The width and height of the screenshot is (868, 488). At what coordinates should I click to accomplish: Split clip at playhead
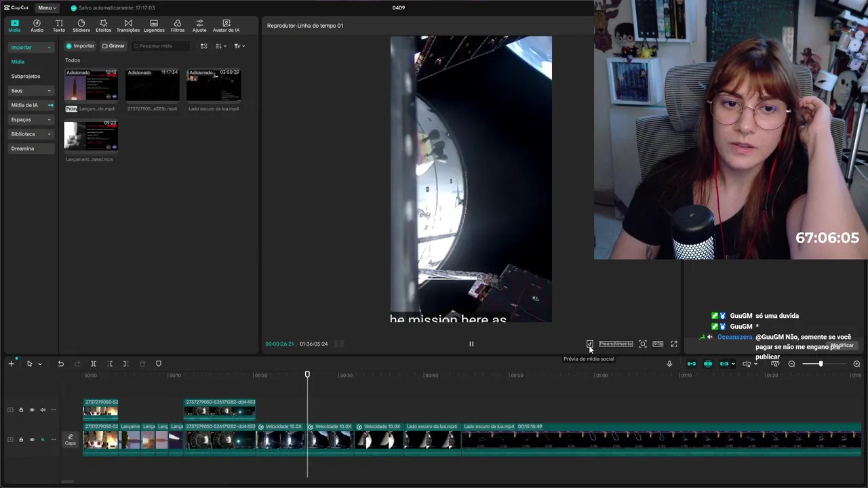click(94, 364)
